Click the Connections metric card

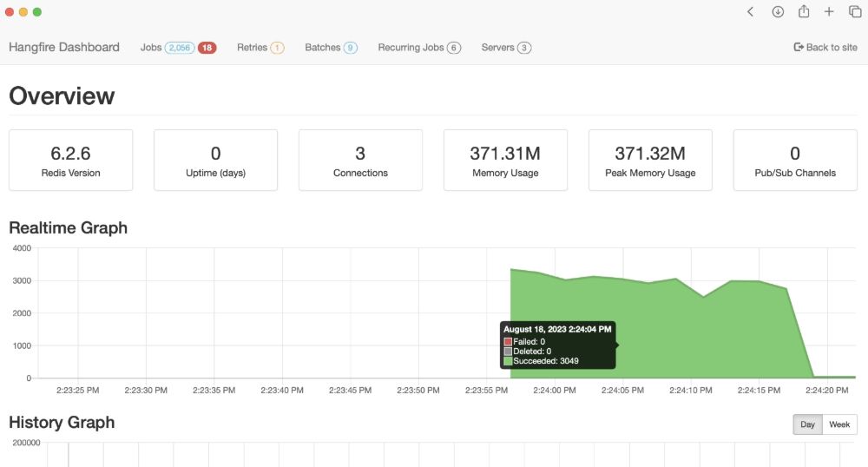coord(360,161)
